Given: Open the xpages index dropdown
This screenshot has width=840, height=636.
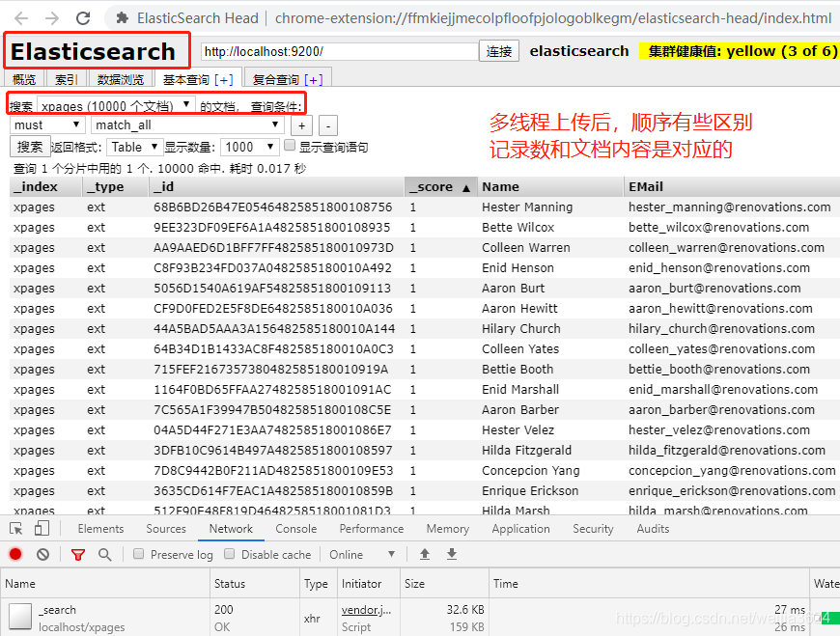Looking at the screenshot, I should click(x=116, y=105).
